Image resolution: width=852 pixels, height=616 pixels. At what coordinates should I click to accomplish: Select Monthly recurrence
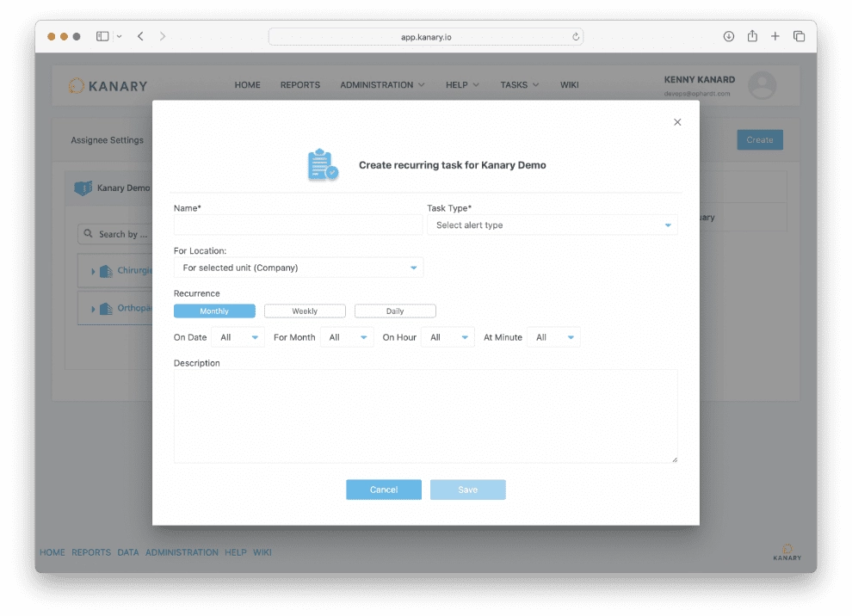[214, 311]
